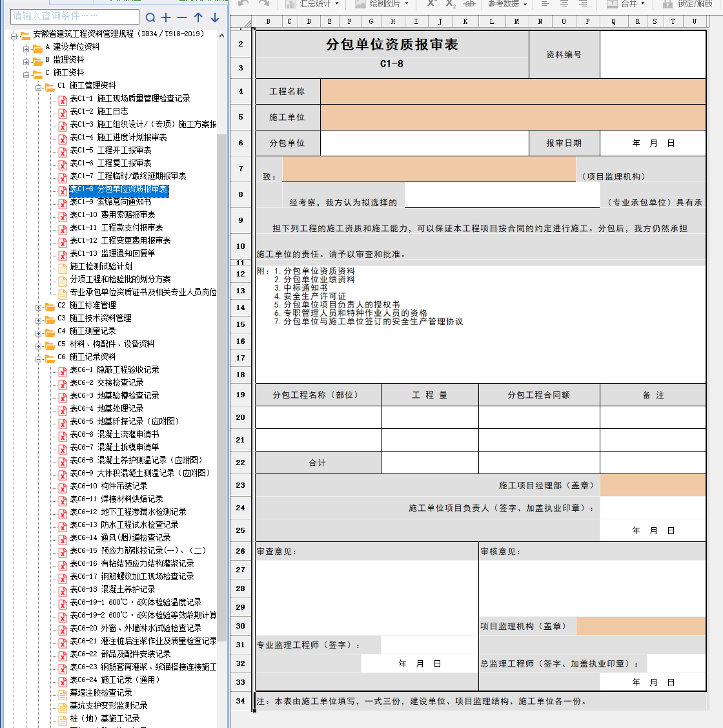The width and height of the screenshot is (723, 728).
Task: Collapse the 安徽省建筑工程资料管理规程 root node
Action: (14, 36)
